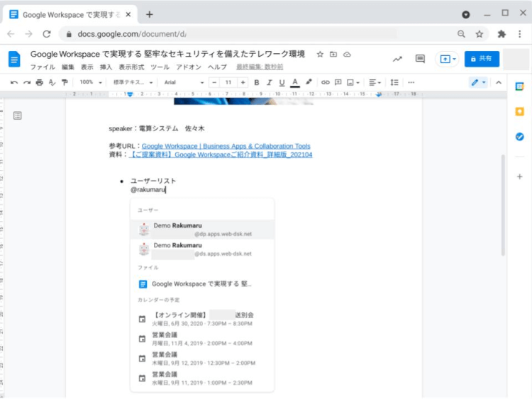Select オンライン開催 送別会 calendar event
The image size is (532, 399).
pos(202,319)
